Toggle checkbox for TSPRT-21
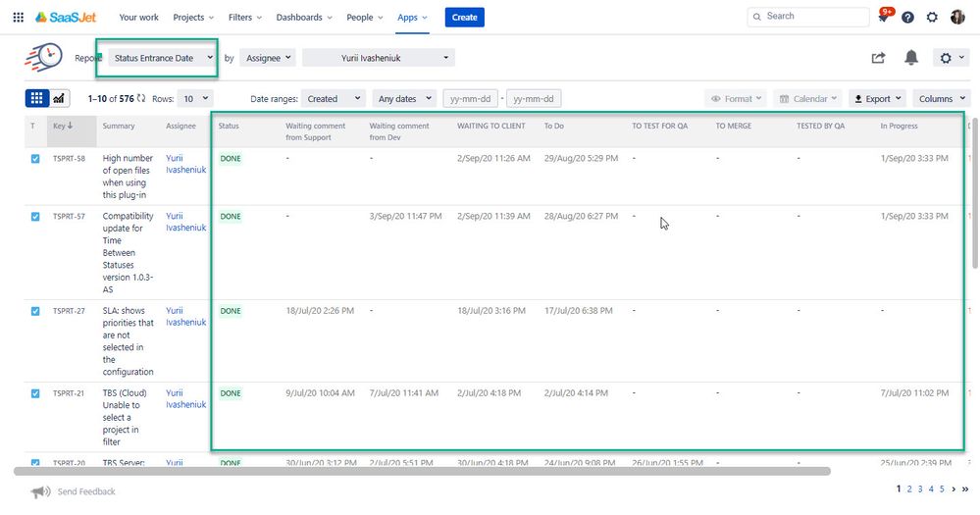Image resolution: width=980 pixels, height=515 pixels. pos(35,393)
